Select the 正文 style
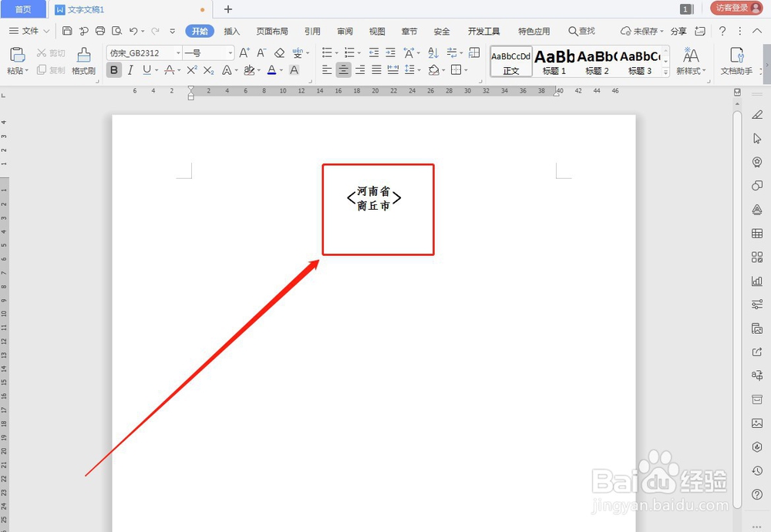The width and height of the screenshot is (771, 532). [x=511, y=62]
